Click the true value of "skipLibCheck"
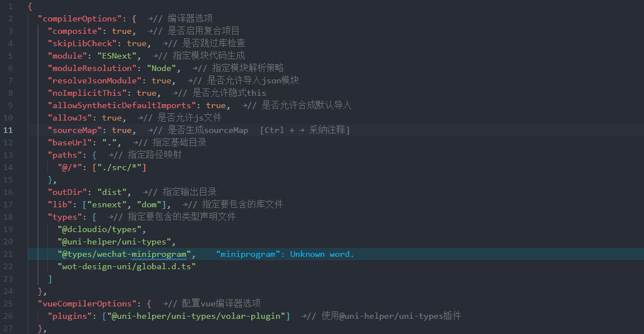The image size is (644, 334). pos(136,43)
